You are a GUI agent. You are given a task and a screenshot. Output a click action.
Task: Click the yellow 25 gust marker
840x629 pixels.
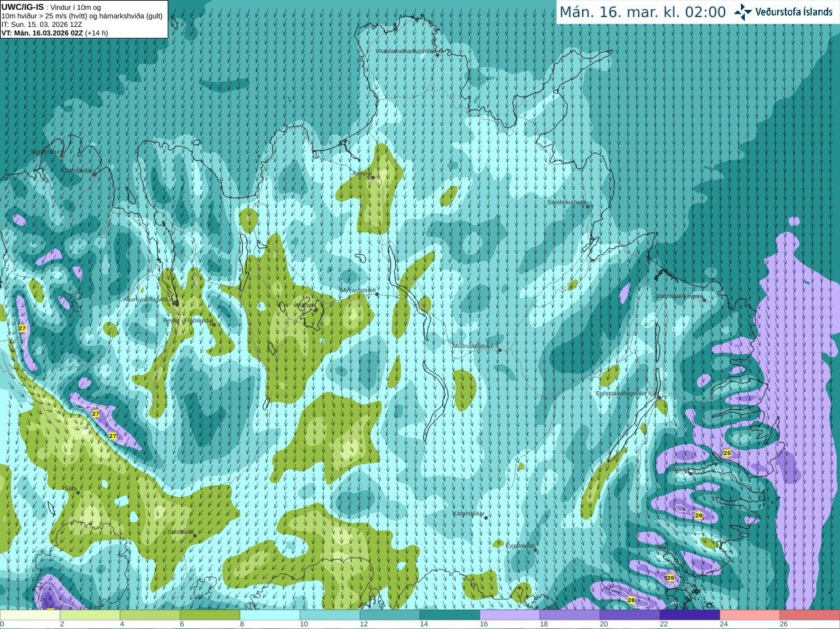[727, 453]
